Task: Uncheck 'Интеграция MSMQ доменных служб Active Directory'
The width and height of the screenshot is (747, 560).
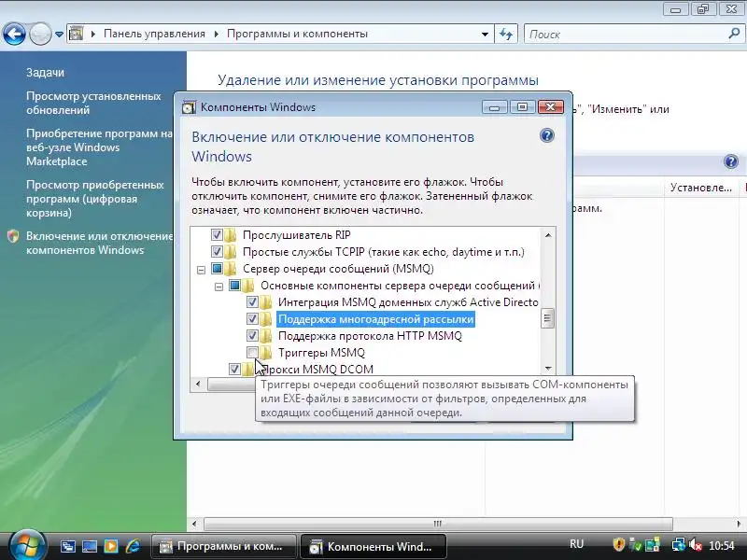Action: (252, 301)
